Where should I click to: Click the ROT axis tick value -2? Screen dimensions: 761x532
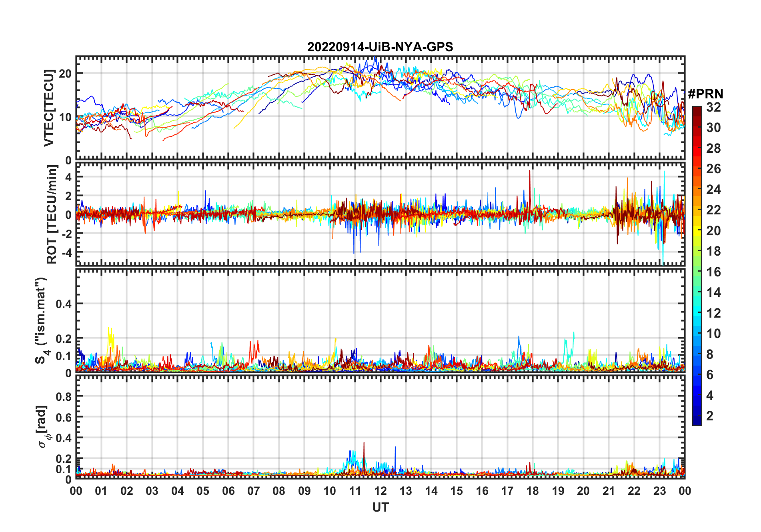66,233
